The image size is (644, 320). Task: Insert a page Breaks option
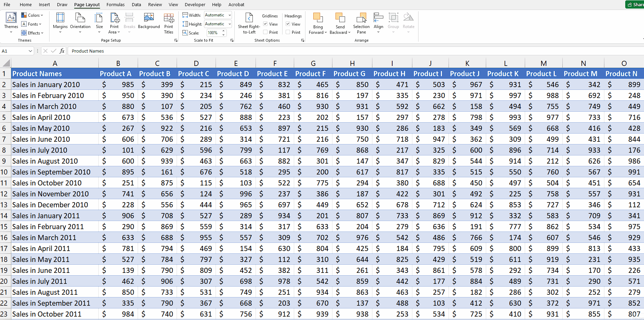click(129, 22)
